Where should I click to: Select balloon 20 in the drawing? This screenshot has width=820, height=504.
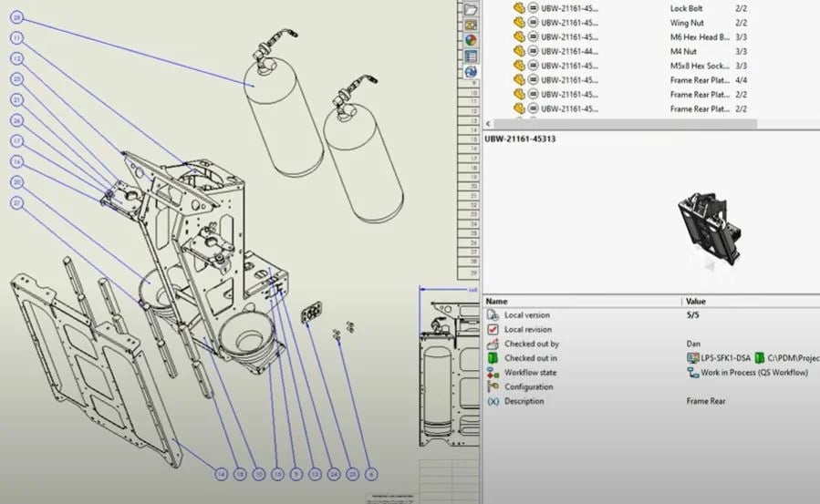pos(16,181)
